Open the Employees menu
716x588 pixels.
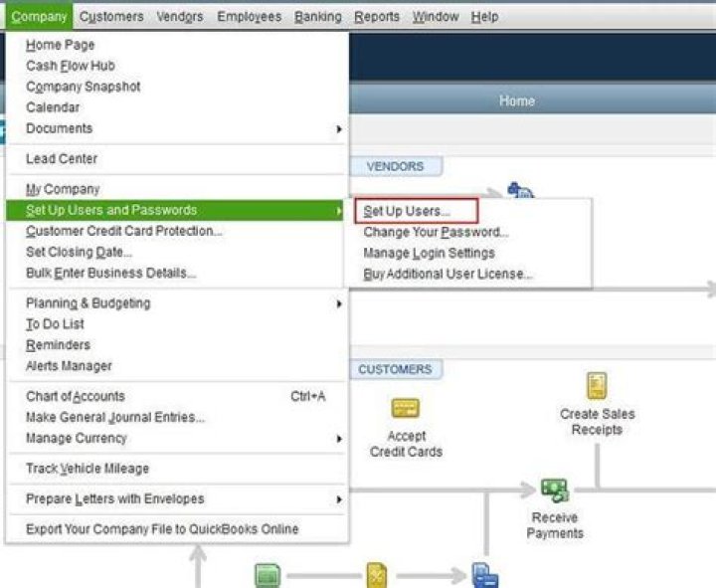(x=250, y=17)
